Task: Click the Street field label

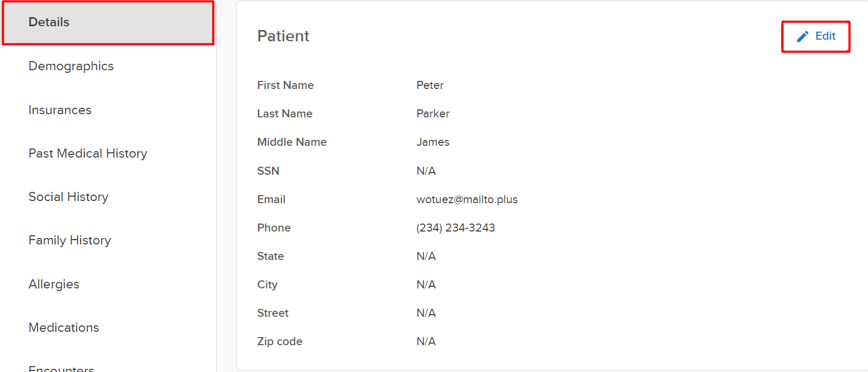Action: click(x=273, y=313)
